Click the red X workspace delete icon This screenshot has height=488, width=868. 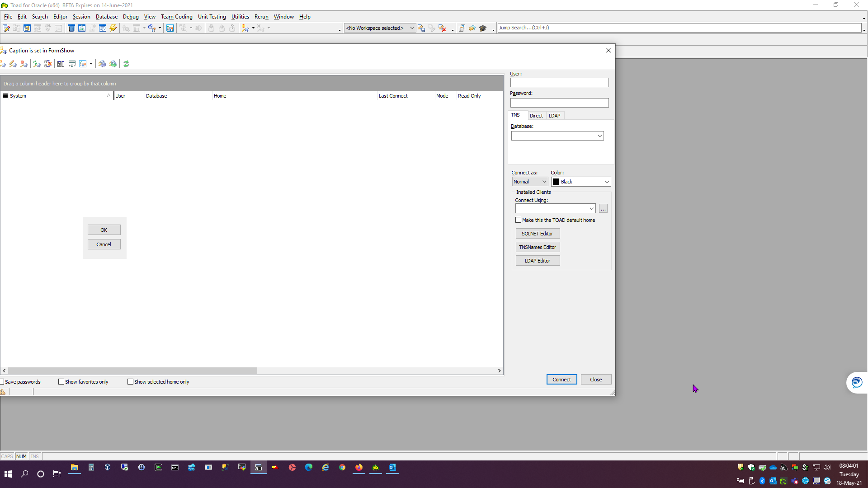[442, 28]
